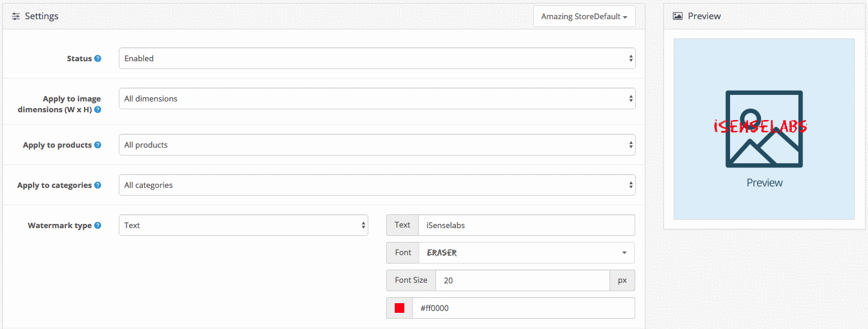This screenshot has width=868, height=329.
Task: Click the Settings panel heading text
Action: 41,16
